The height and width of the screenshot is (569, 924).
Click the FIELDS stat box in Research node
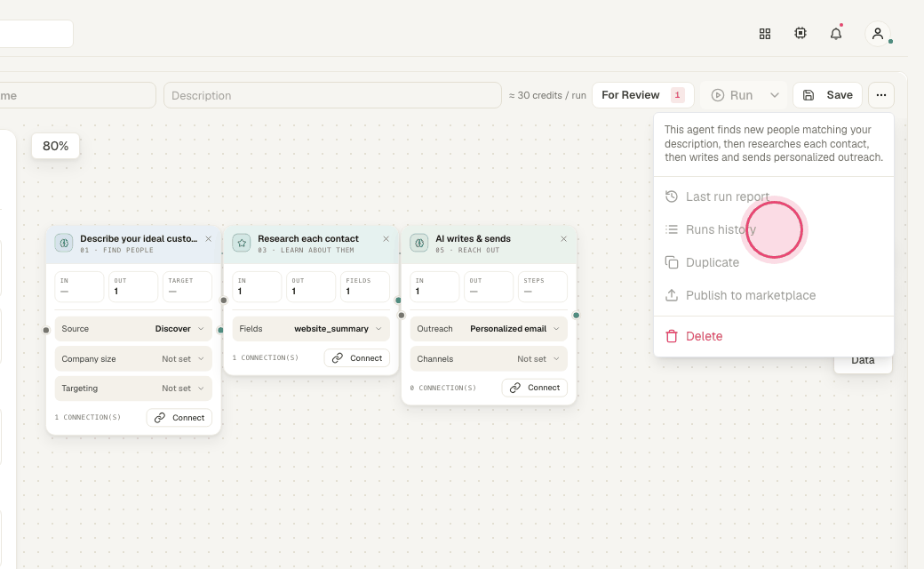point(365,286)
